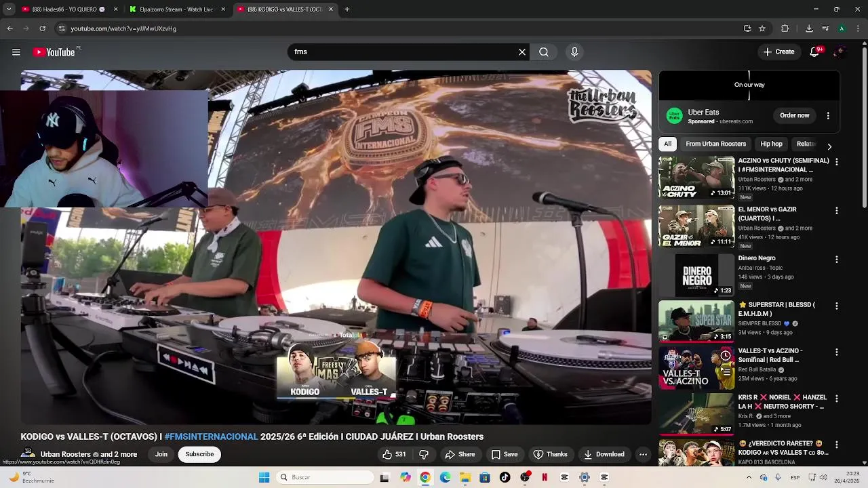Add VALLES-T vs ACZINO to queue
This screenshot has width=868, height=488.
(725, 371)
